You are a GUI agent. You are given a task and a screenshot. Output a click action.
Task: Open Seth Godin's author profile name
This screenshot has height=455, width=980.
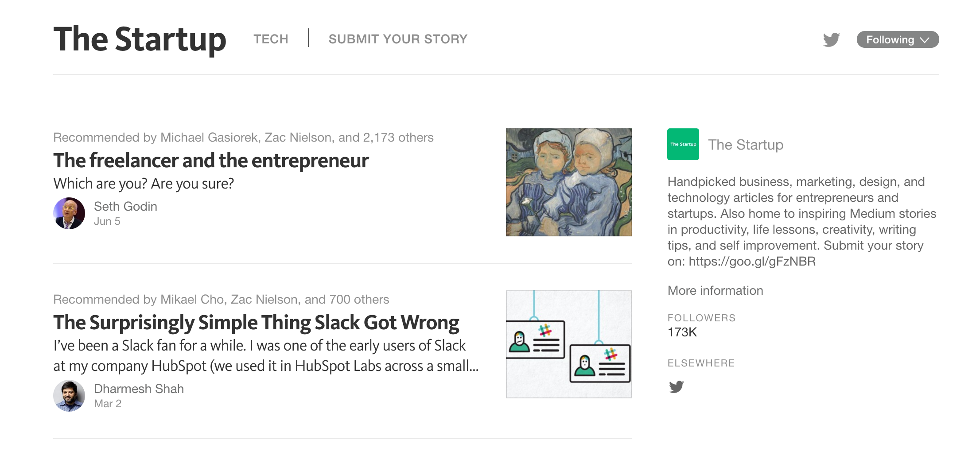pyautogui.click(x=125, y=206)
